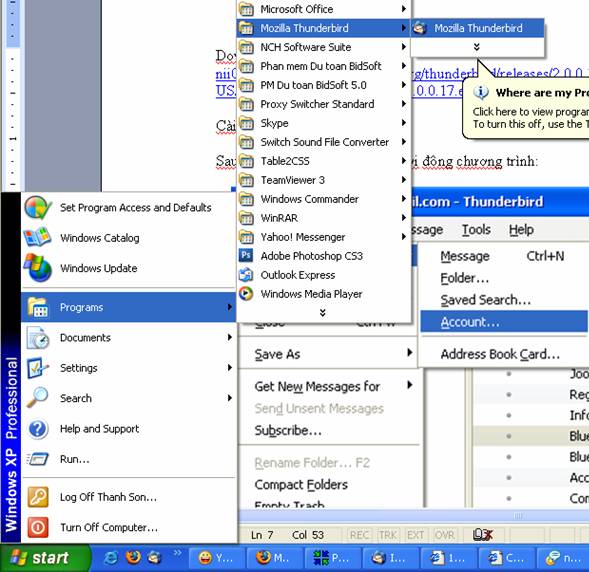Viewport: 589px width, 572px height.
Task: Click the Search magnifier icon in Start menu
Action: [38, 398]
